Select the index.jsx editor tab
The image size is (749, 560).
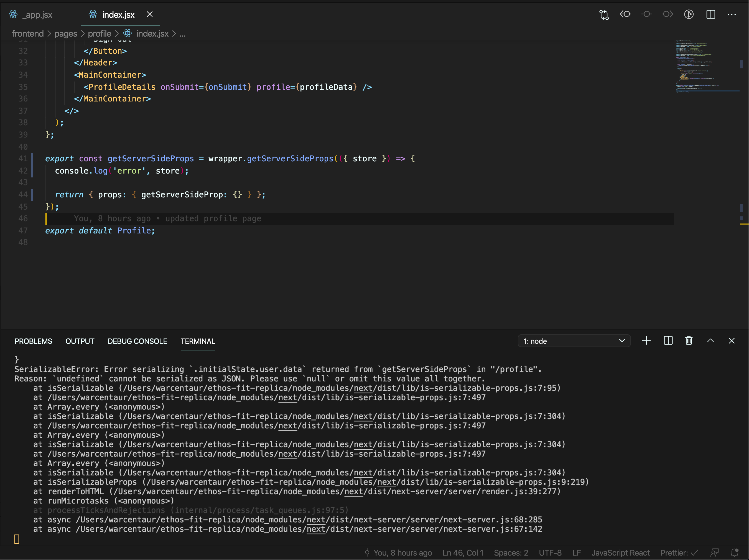(118, 15)
